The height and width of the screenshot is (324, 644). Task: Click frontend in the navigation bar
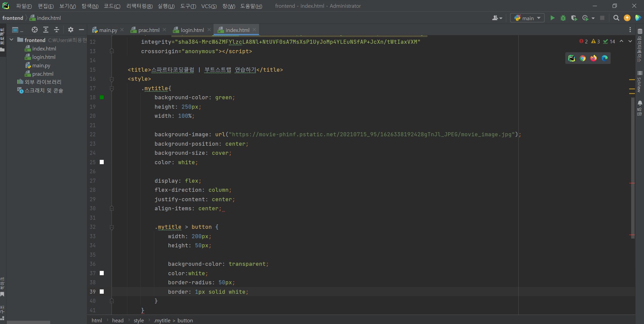point(13,18)
